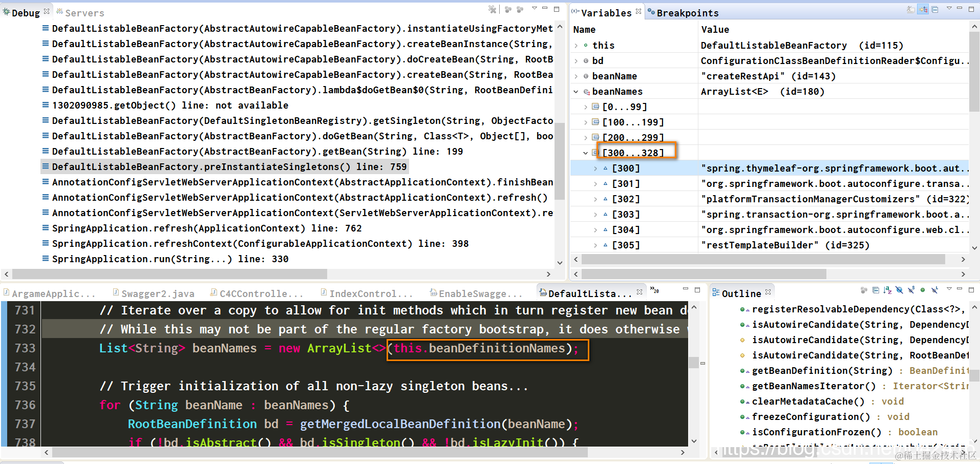The image size is (980, 464).
Task: Expand the 'bd' variable node
Action: click(576, 61)
